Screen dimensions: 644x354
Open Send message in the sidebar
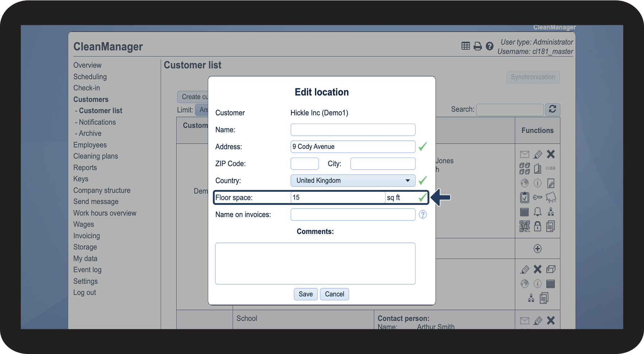[x=96, y=202]
